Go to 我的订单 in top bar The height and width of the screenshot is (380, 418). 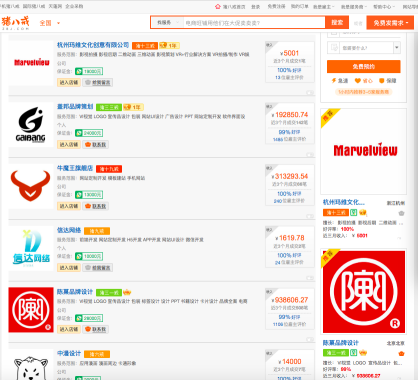[x=299, y=6]
